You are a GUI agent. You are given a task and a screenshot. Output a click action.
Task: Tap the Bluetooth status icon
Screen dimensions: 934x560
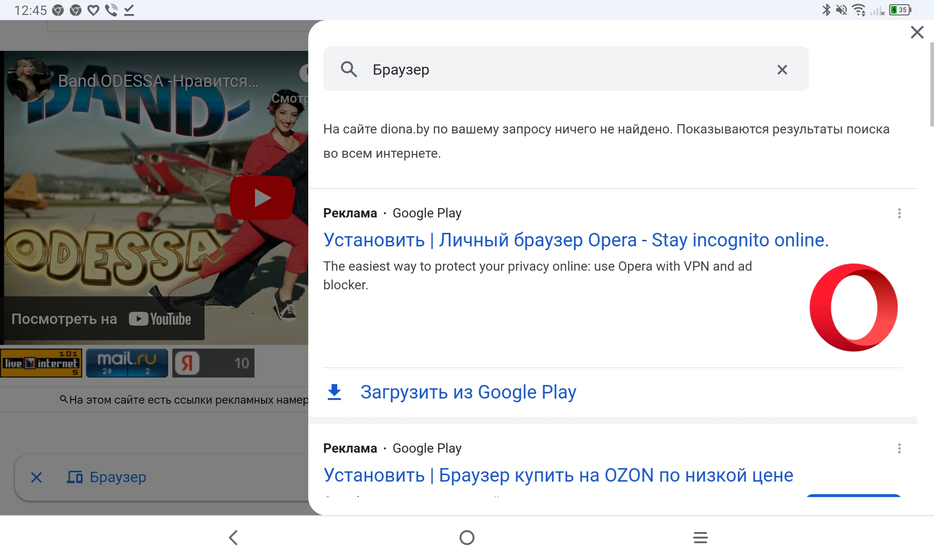(x=826, y=10)
